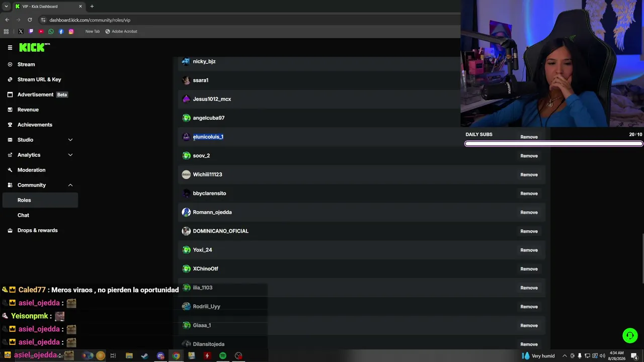Viewport: 644px width, 362px height.
Task: Remove VIP role from Rodriii_Uyy
Action: click(529, 307)
